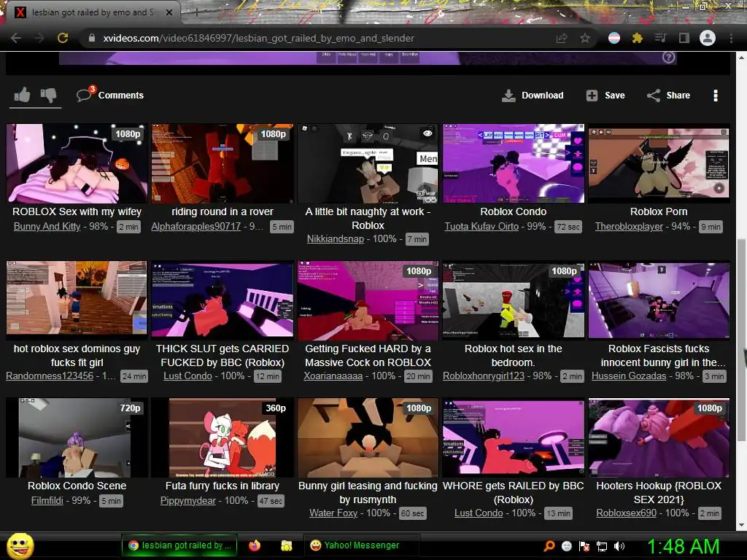Click thumbnail above 'riding round in a rover'

[x=222, y=163]
